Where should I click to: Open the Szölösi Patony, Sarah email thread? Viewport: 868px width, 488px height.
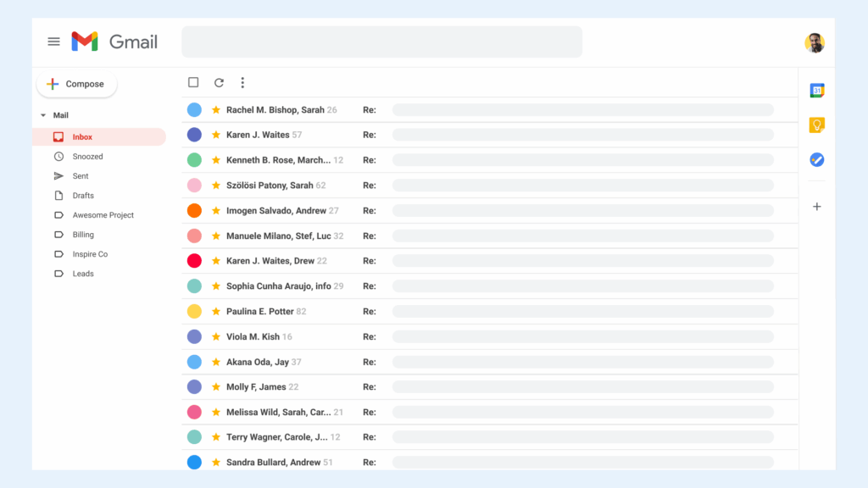490,185
